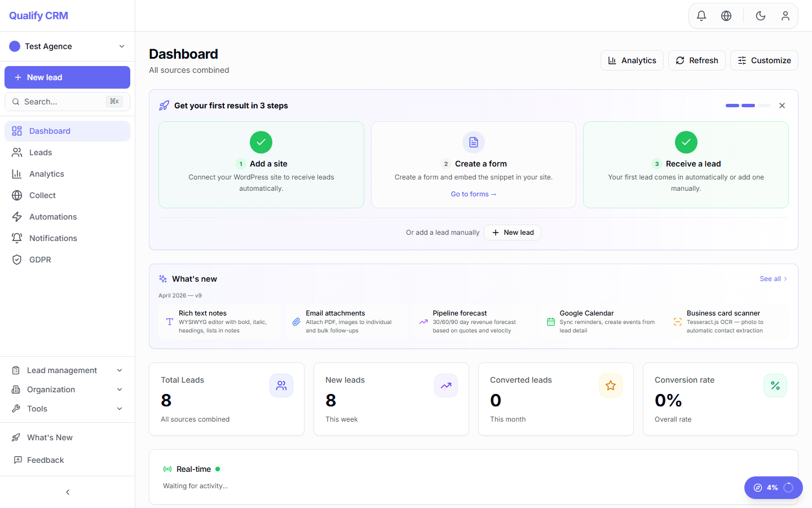Open Automations from the sidebar

pos(53,216)
